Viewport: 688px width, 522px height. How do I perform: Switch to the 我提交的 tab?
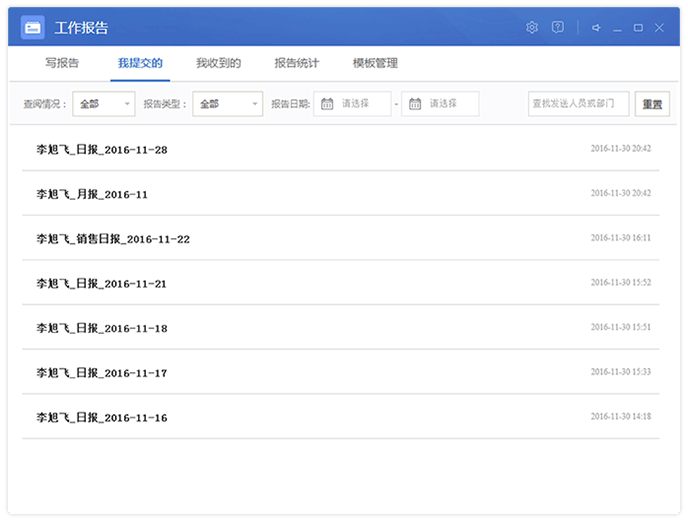click(140, 63)
